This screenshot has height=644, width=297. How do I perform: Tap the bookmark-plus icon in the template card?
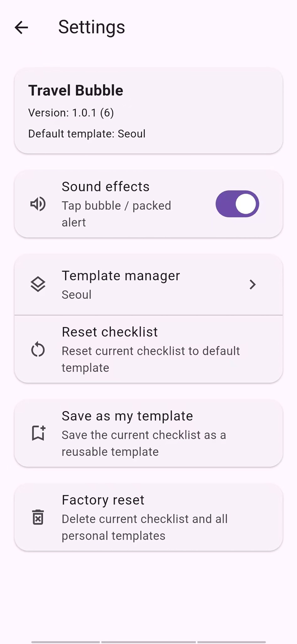pyautogui.click(x=38, y=433)
